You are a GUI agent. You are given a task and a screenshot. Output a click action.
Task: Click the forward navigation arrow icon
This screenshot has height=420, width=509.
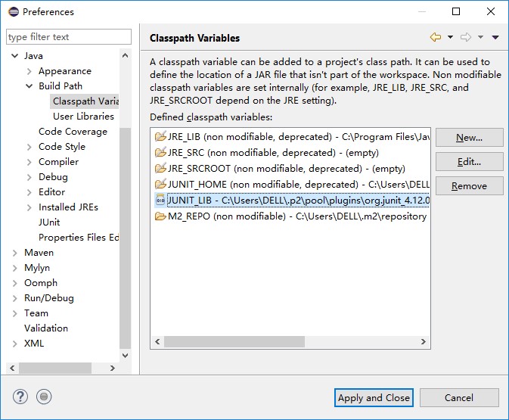(466, 37)
